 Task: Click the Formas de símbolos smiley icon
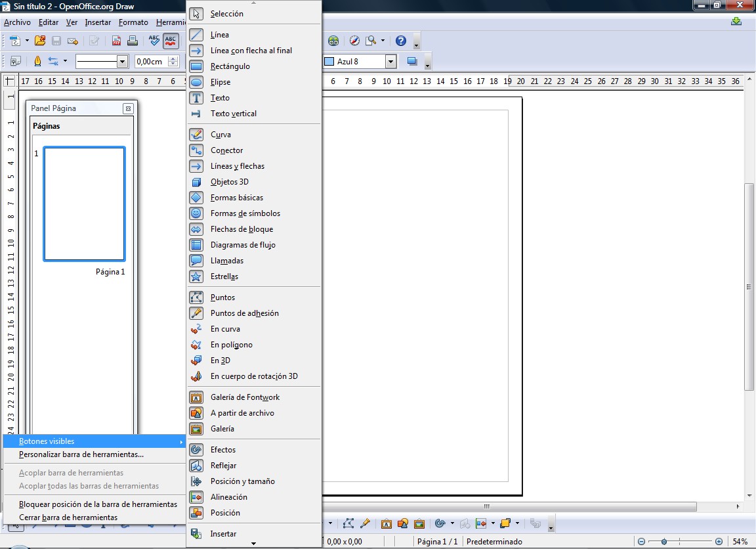196,213
